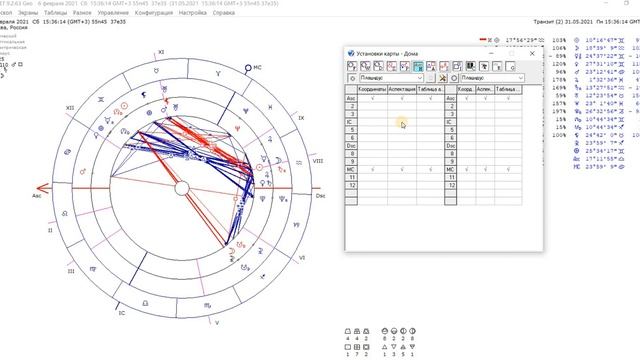Open the Конфигурация menu
The width and height of the screenshot is (640, 360).
[x=154, y=13]
